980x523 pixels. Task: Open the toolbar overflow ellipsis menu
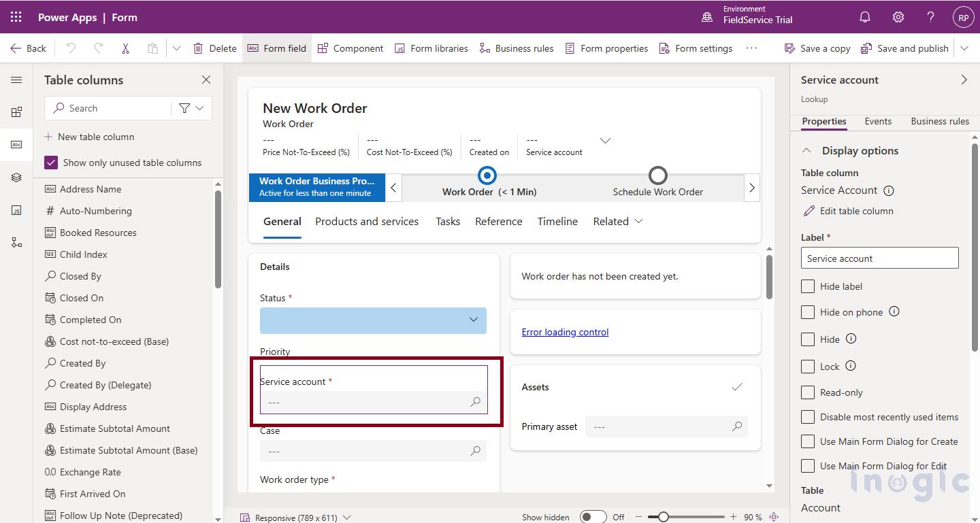[751, 48]
